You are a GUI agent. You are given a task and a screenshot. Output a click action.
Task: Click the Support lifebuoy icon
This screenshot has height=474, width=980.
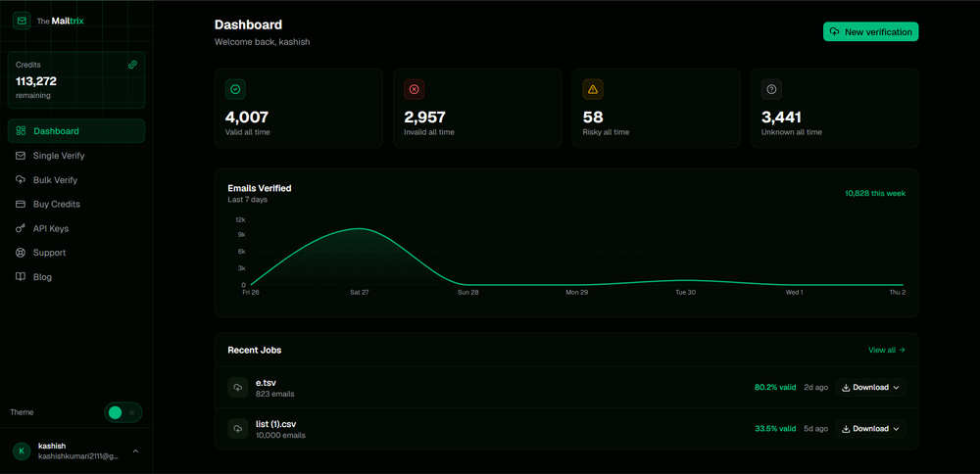21,253
